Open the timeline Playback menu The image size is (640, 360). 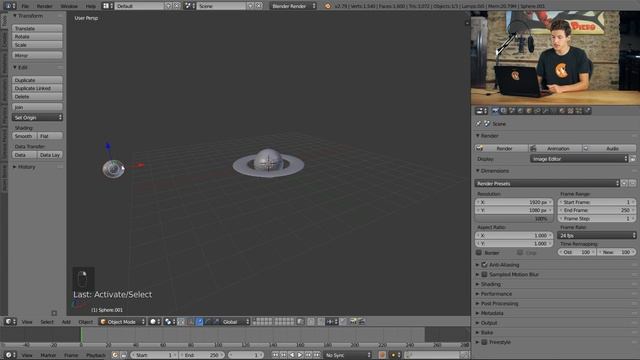tap(96, 355)
